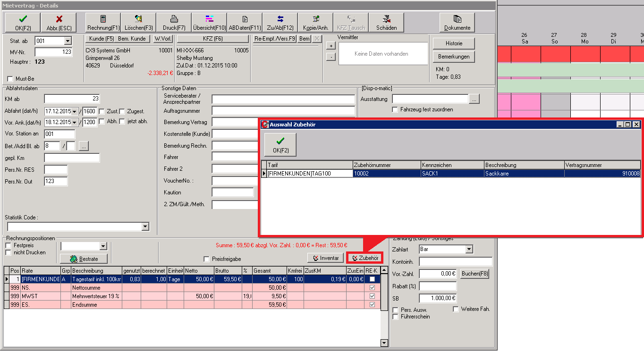Click OK(F2) in Auswahl Zubehör dialog

[x=280, y=145]
